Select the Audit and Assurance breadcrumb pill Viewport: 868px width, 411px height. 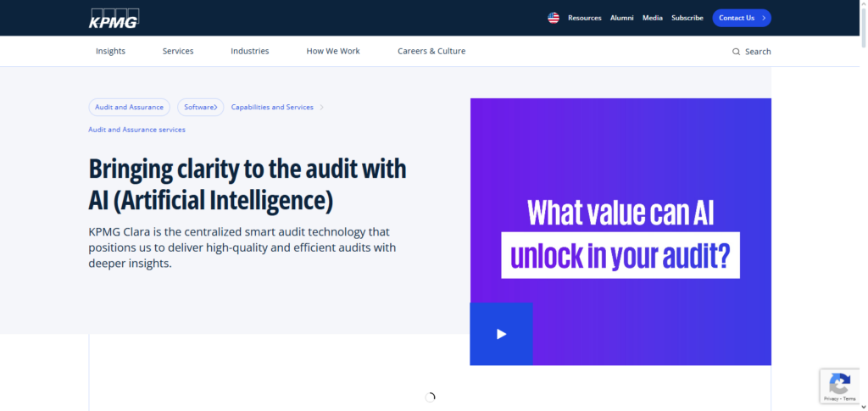129,108
